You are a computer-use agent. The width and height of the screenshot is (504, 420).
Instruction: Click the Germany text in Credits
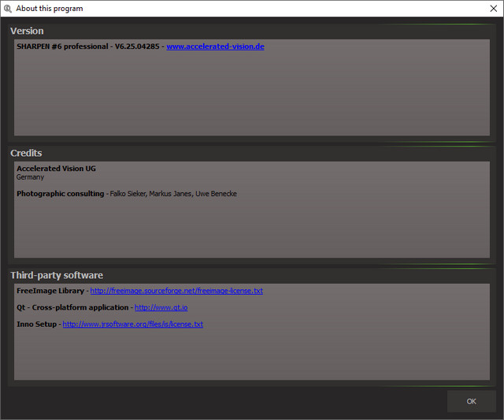(x=30, y=177)
